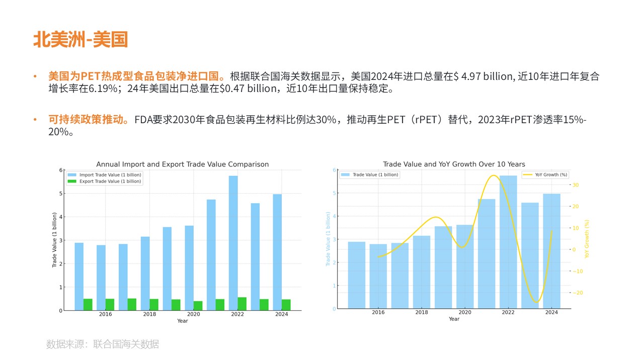Click the lowest dip of the yellow growth line

pyautogui.click(x=536, y=302)
